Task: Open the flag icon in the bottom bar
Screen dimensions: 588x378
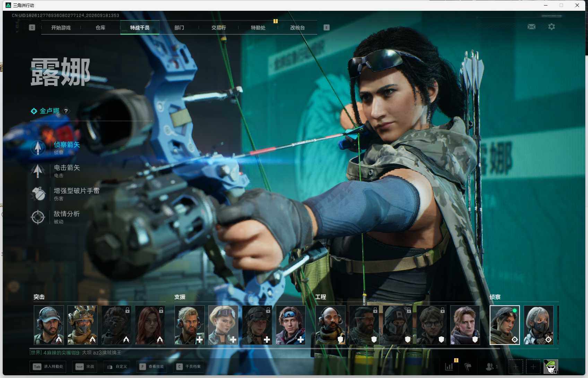Action: [x=468, y=367]
